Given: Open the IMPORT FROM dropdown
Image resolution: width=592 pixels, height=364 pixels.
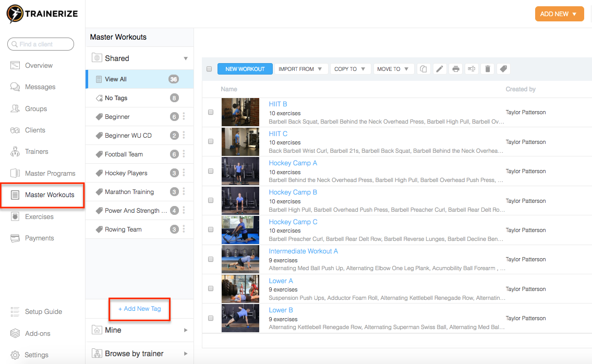Looking at the screenshot, I should [x=300, y=69].
